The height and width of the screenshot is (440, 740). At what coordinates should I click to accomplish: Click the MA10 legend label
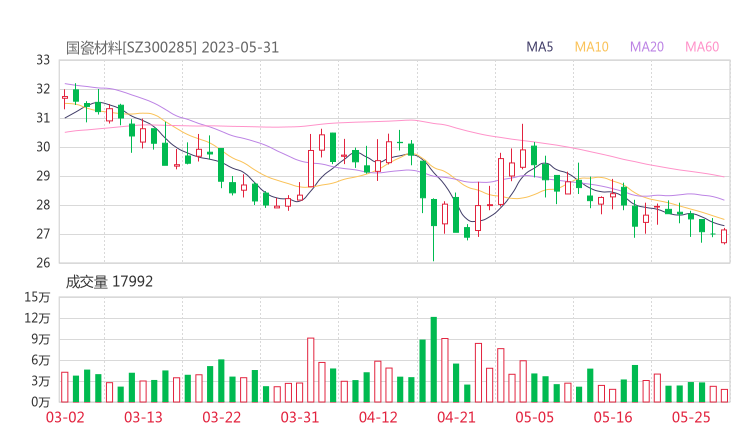[x=591, y=47]
